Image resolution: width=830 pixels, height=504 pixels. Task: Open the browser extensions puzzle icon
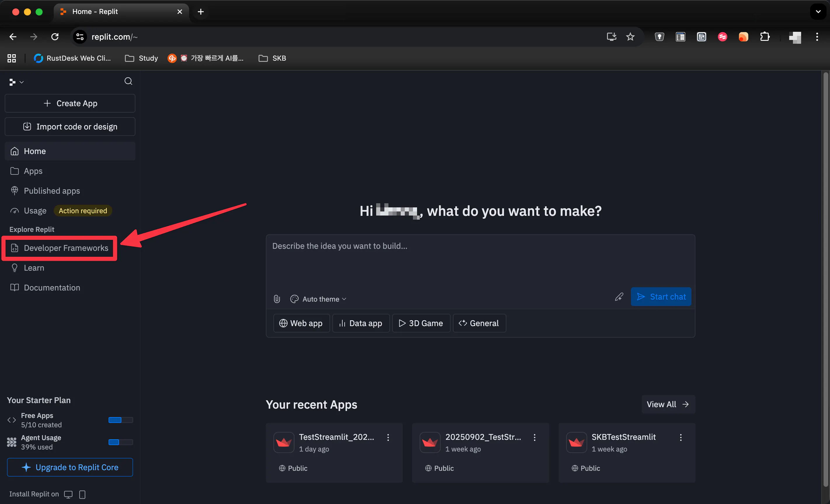pos(765,37)
